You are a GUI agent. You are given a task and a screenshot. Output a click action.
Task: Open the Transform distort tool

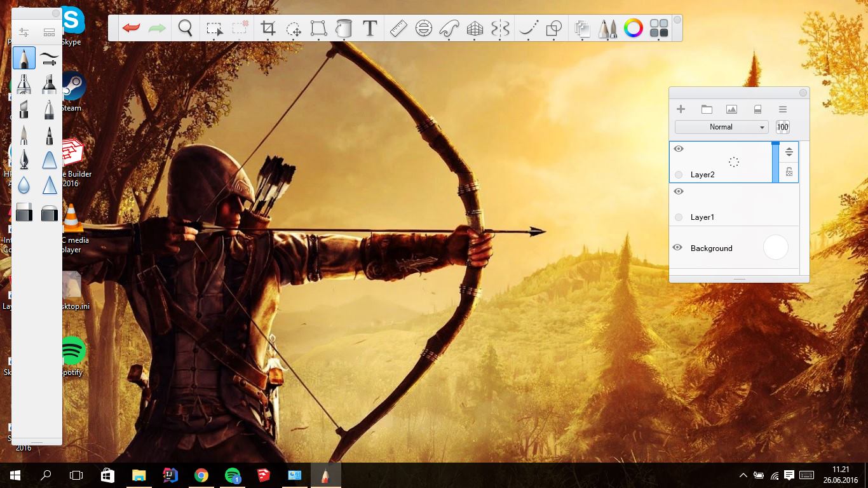[x=318, y=29]
